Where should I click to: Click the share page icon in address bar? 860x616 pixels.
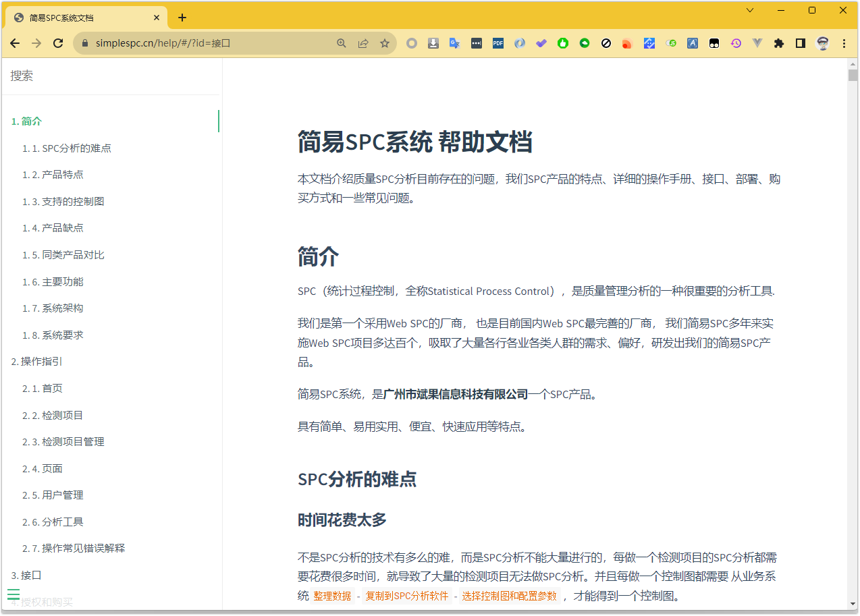coord(363,43)
